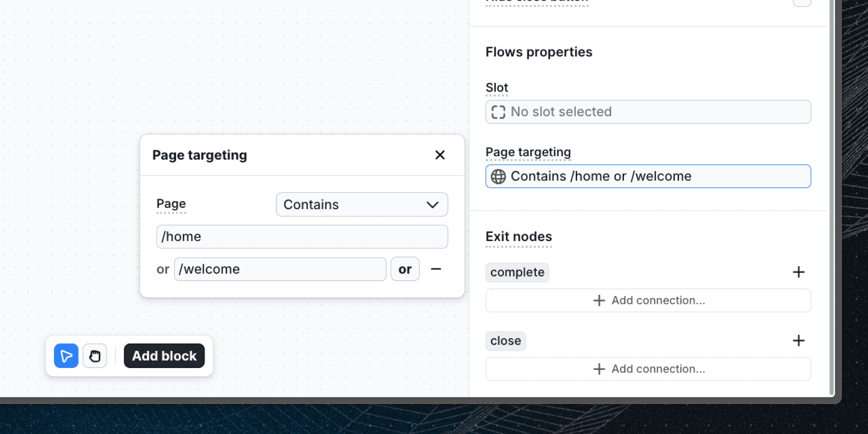Select the cursor selection tool
The height and width of the screenshot is (434, 868).
[66, 356]
